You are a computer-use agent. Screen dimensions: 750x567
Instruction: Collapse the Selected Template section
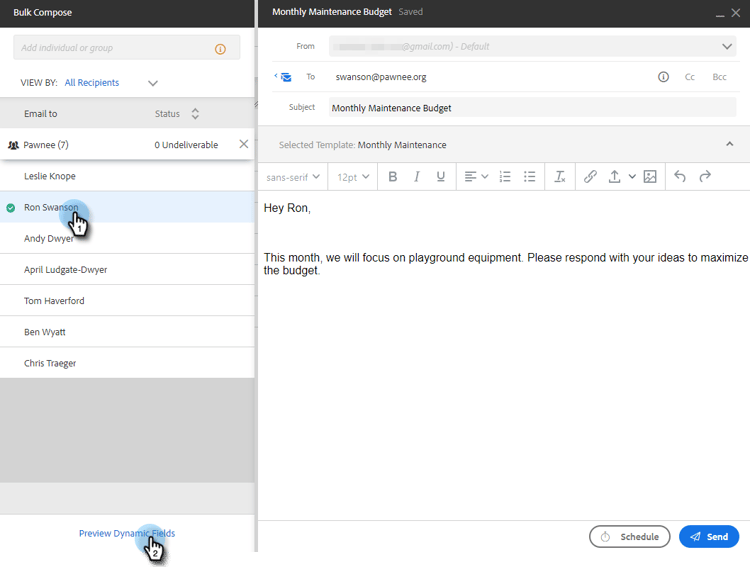coord(729,144)
